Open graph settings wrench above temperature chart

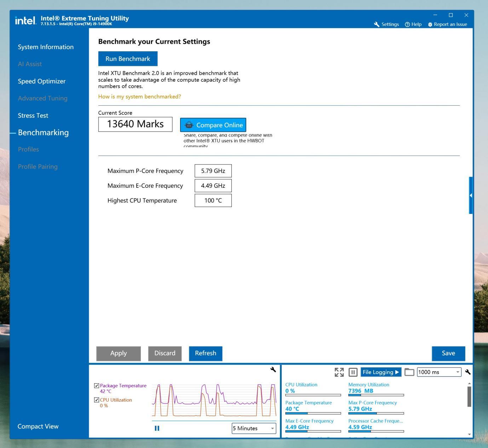tap(273, 370)
